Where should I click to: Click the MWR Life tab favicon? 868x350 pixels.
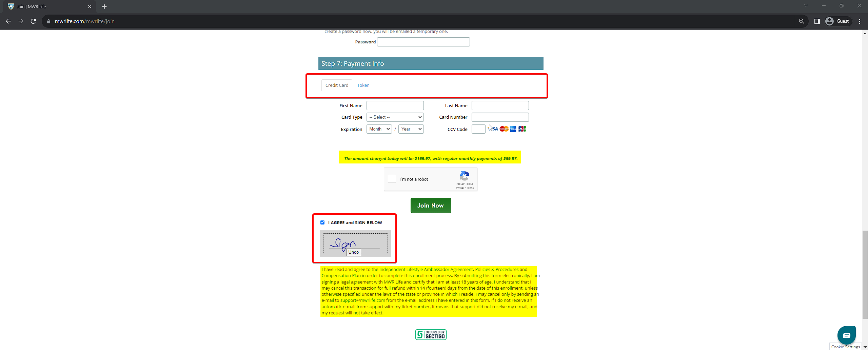click(x=11, y=6)
